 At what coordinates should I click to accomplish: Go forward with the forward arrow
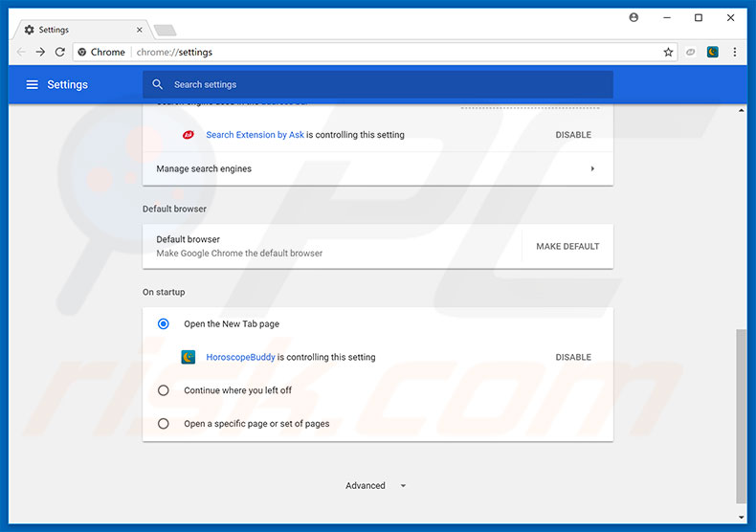40,52
